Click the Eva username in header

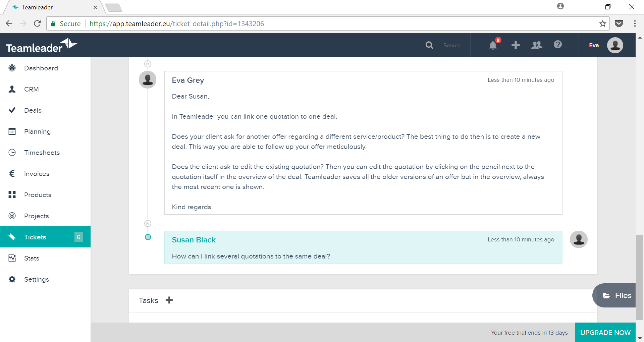pyautogui.click(x=594, y=45)
